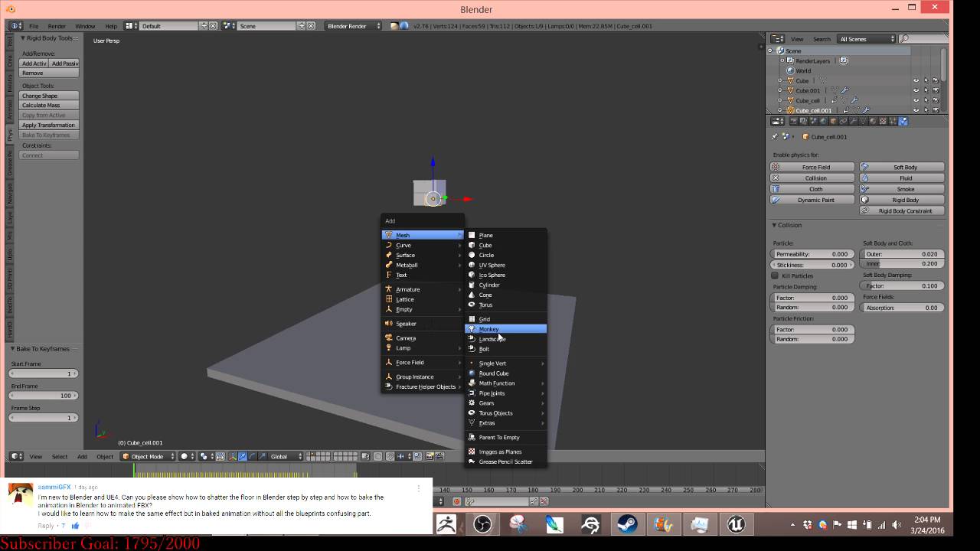This screenshot has width=980, height=551.
Task: Open the Curve submenu in Add menu
Action: [x=423, y=245]
